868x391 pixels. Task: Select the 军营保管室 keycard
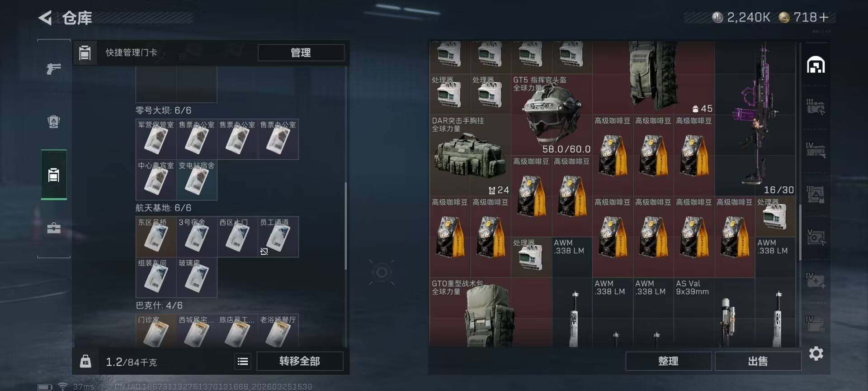[156, 139]
